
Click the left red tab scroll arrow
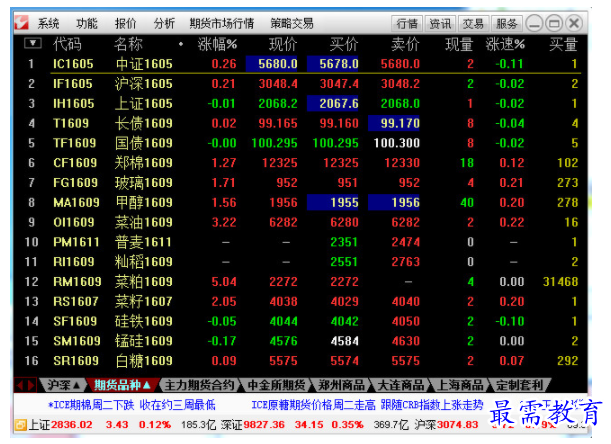point(19,386)
